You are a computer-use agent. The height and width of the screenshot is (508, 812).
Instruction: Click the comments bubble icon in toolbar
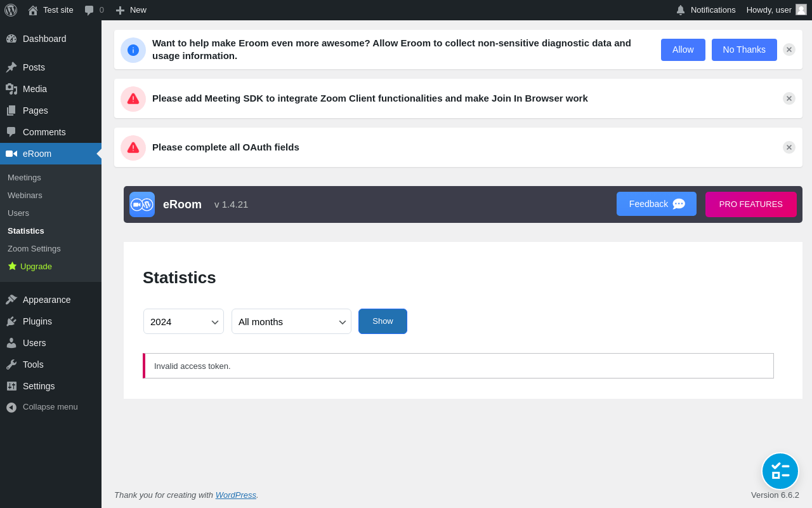pos(89,10)
